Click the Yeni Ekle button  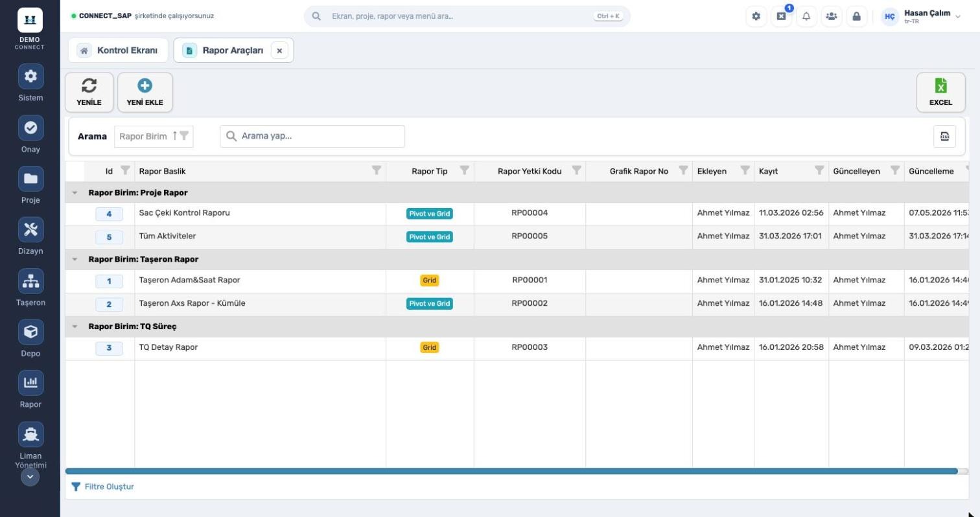[x=145, y=92]
